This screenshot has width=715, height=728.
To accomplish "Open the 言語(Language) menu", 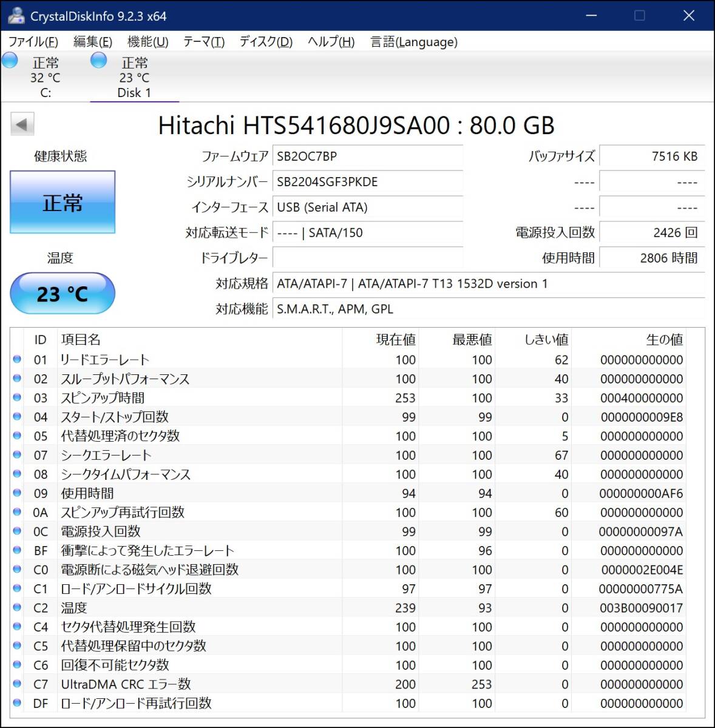I will coord(414,42).
